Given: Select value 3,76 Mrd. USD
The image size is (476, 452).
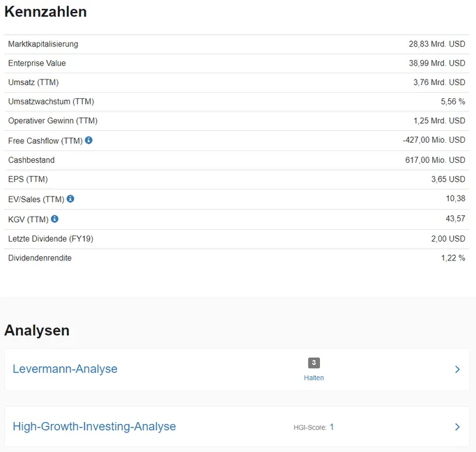Looking at the screenshot, I should tap(439, 82).
